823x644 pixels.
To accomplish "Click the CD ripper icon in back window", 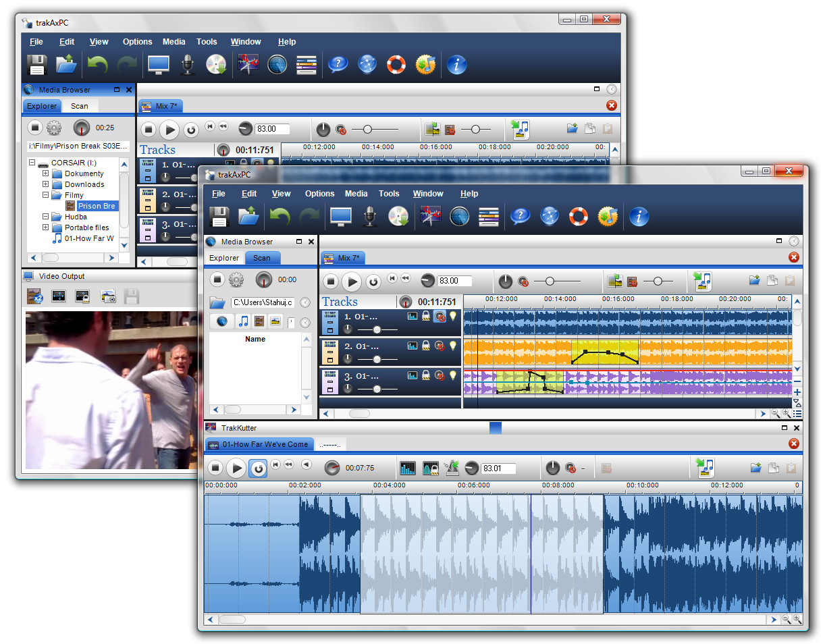I will (216, 65).
